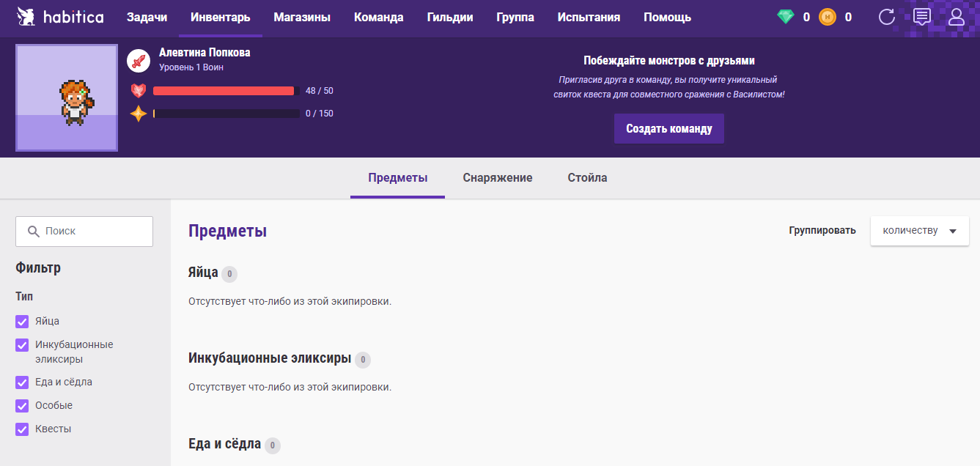Click the Уровень 1 Воин text
Image resolution: width=980 pixels, height=466 pixels.
click(191, 67)
